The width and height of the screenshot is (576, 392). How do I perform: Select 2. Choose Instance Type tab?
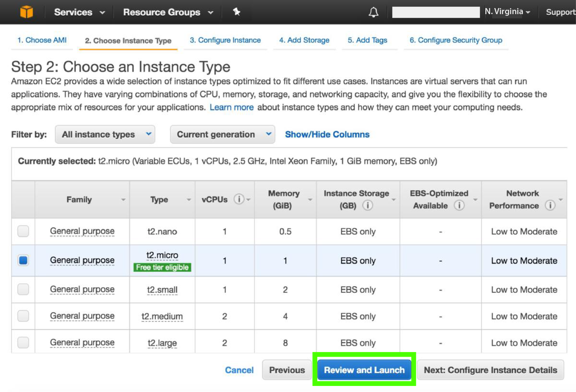128,41
